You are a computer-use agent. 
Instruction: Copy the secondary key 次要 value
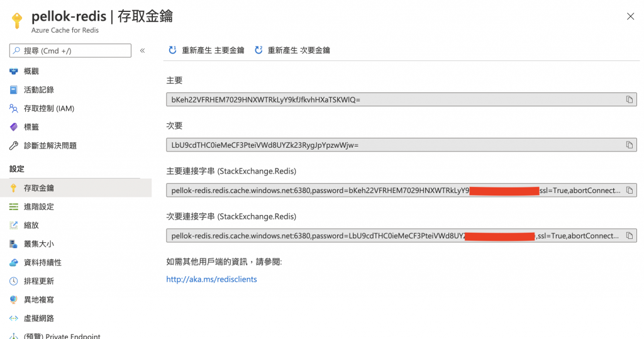click(629, 145)
